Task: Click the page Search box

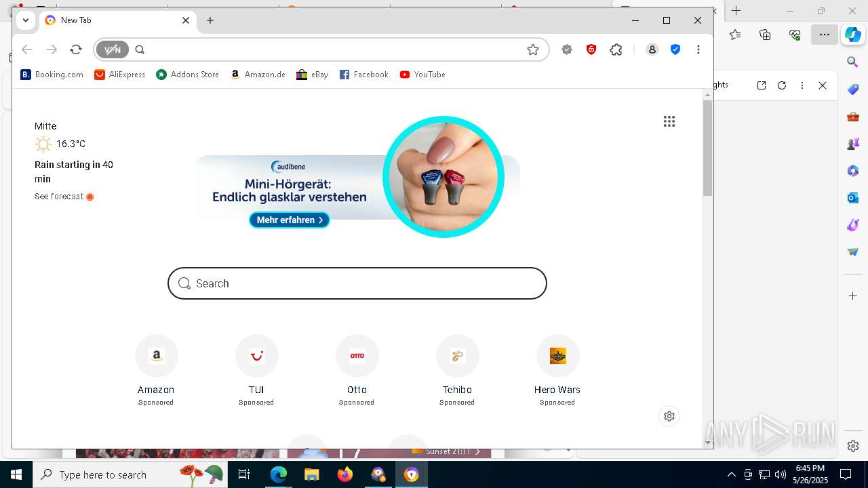Action: (357, 283)
